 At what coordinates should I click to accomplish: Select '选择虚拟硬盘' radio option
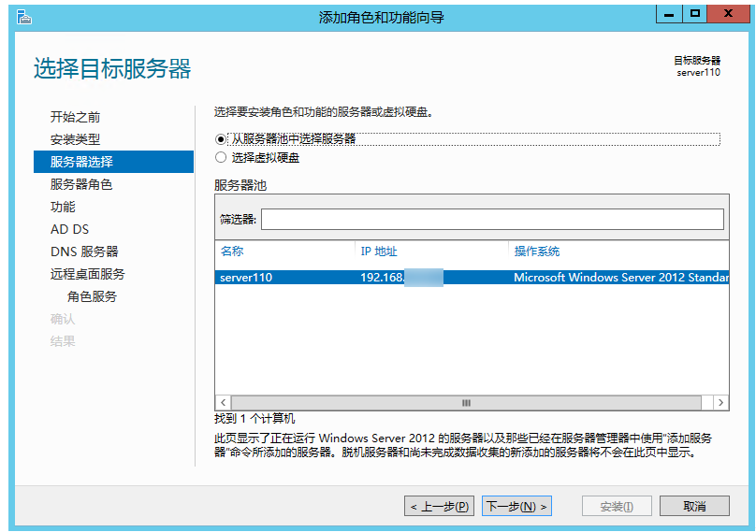222,158
